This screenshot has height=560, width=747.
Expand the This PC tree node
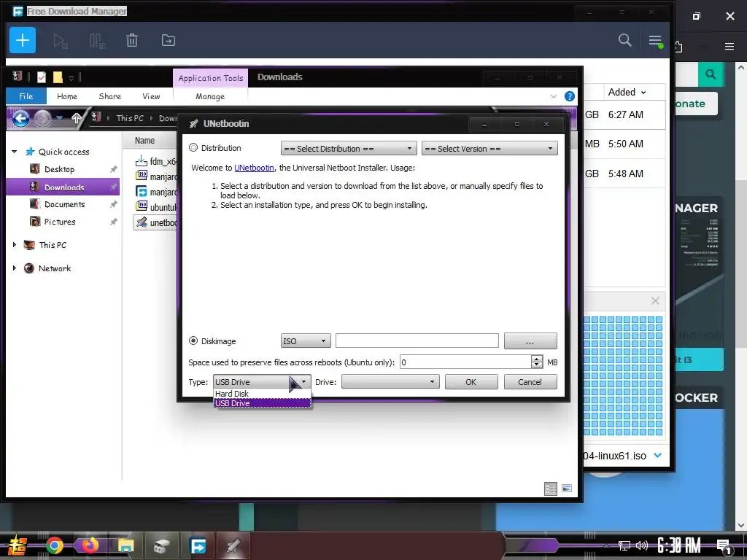pyautogui.click(x=15, y=245)
